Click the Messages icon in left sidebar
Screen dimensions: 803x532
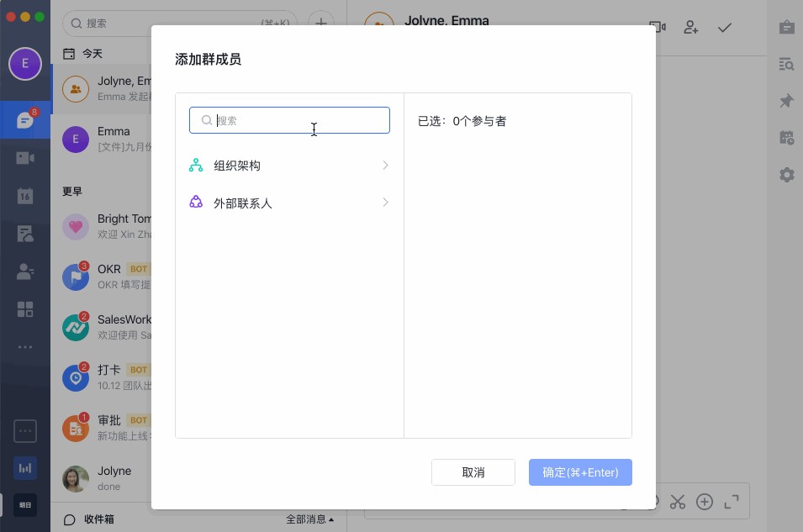[x=25, y=120]
